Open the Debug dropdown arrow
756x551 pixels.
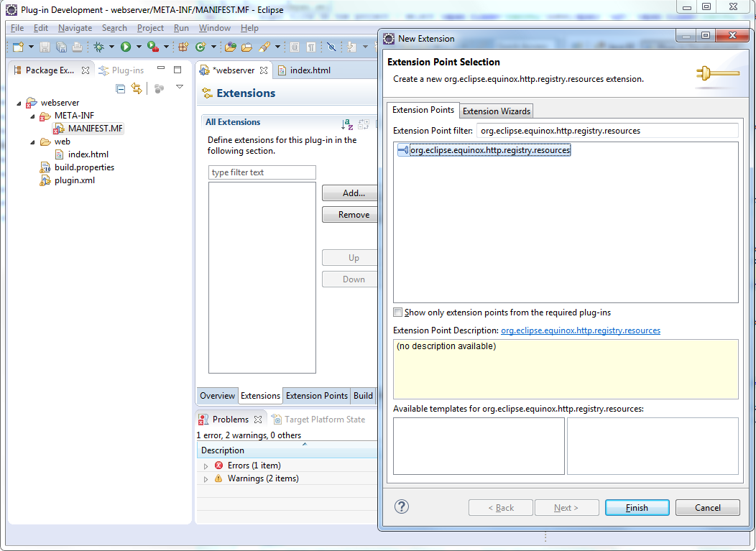pyautogui.click(x=111, y=47)
